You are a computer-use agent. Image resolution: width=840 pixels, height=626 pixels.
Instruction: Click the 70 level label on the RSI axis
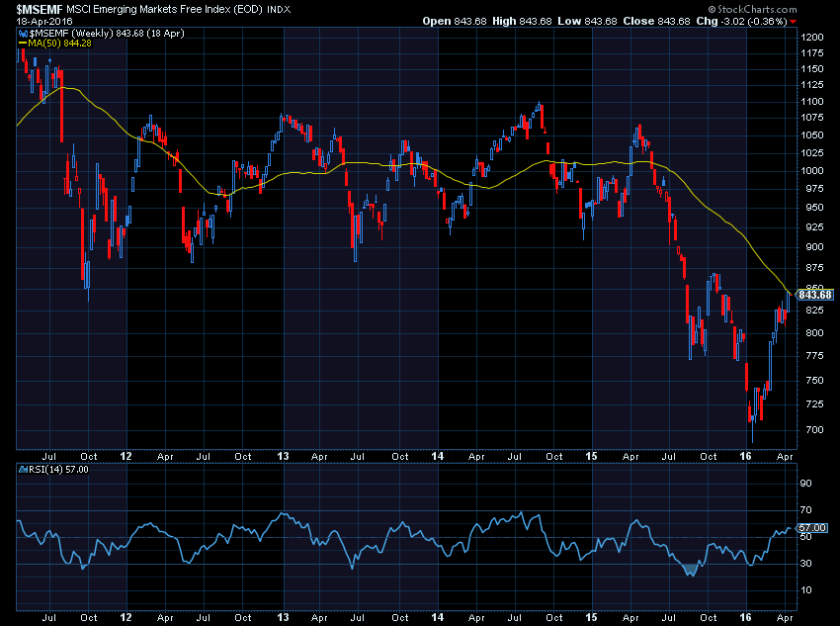coord(805,510)
